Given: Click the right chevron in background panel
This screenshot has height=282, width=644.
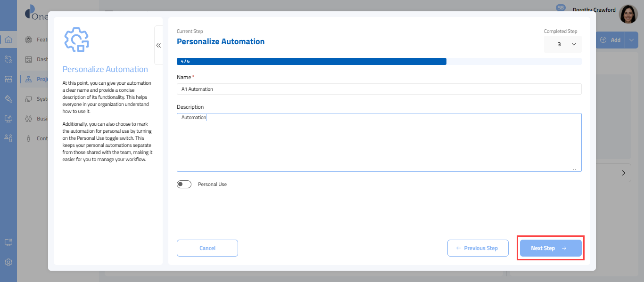Looking at the screenshot, I should coord(624,173).
